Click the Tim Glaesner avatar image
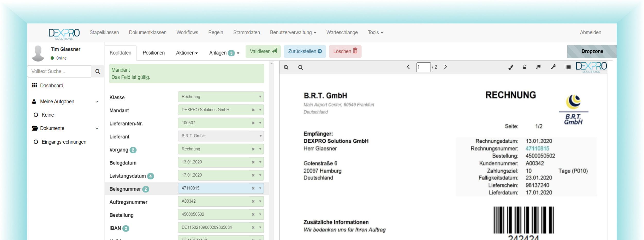 pyautogui.click(x=38, y=53)
